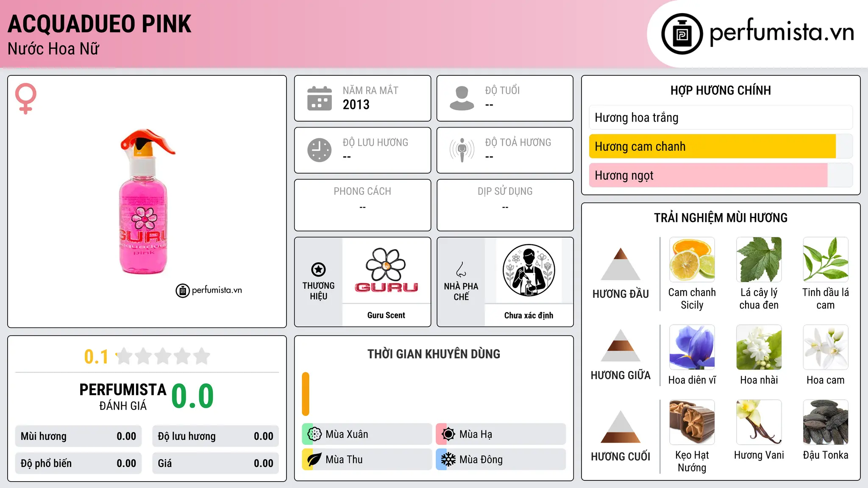Click the sillage icon beside Độ toả hương
868x488 pixels.
[x=462, y=150]
